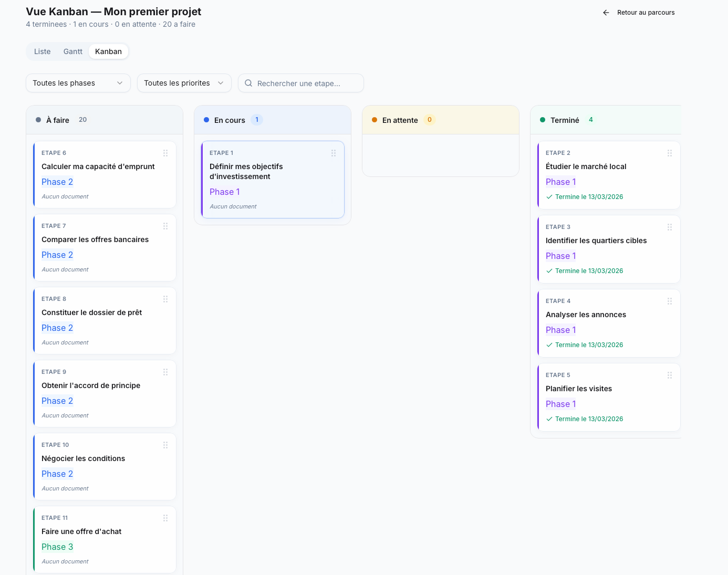Click the drag handle on ETAPE 1 card

(334, 153)
